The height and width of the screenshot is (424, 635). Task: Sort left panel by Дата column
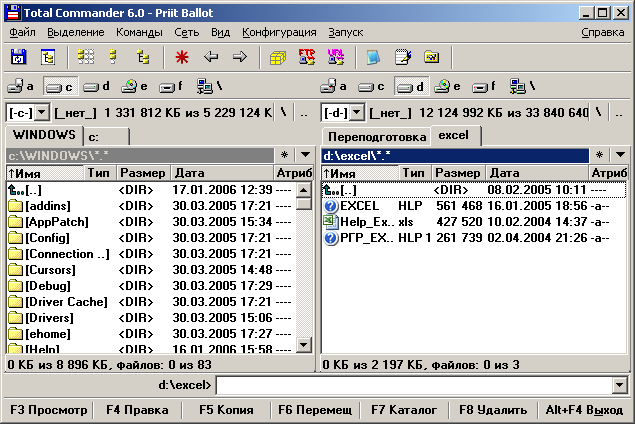pos(222,173)
